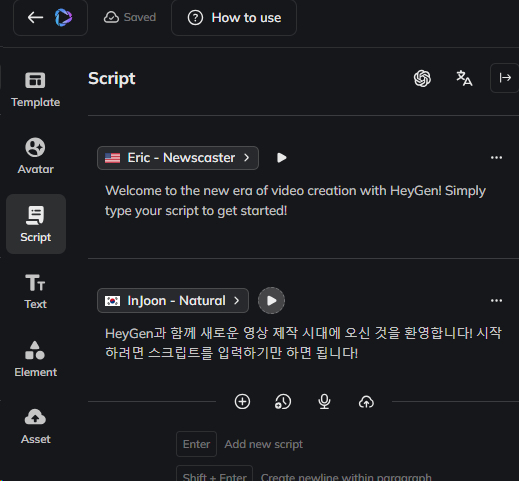This screenshot has height=481, width=519.
Task: Collapse the Script panel with arrow icon
Action: (505, 78)
